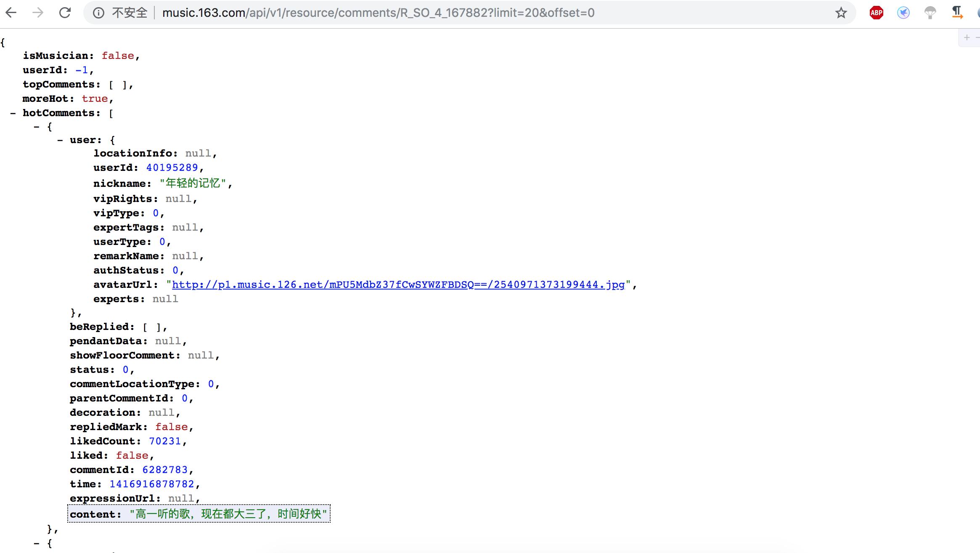Click the URL in address bar

click(378, 13)
